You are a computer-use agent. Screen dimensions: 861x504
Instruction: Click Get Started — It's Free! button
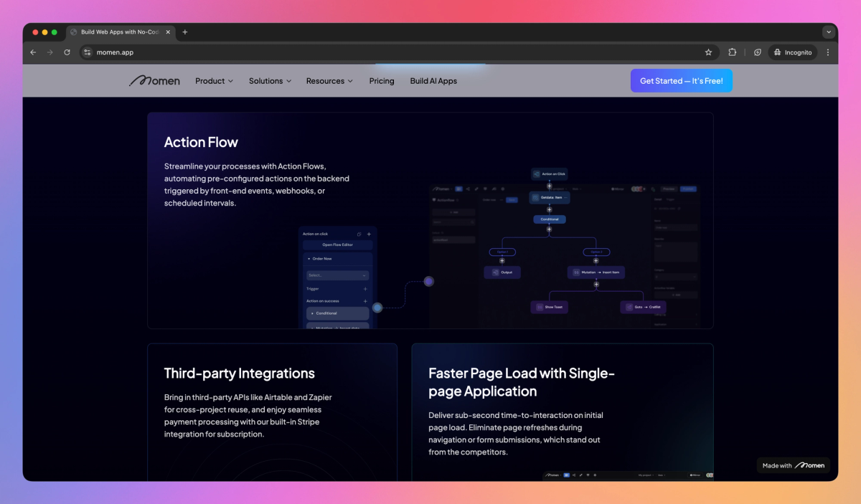point(682,81)
